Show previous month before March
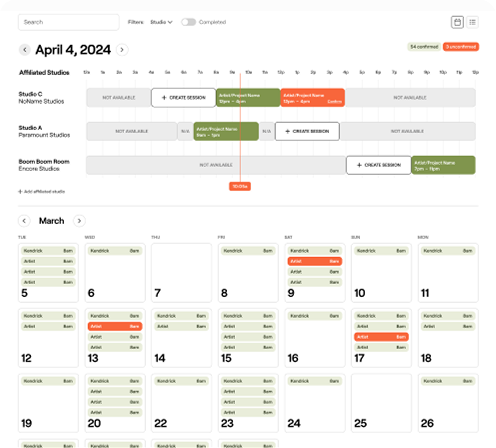496x448 pixels. pyautogui.click(x=24, y=221)
